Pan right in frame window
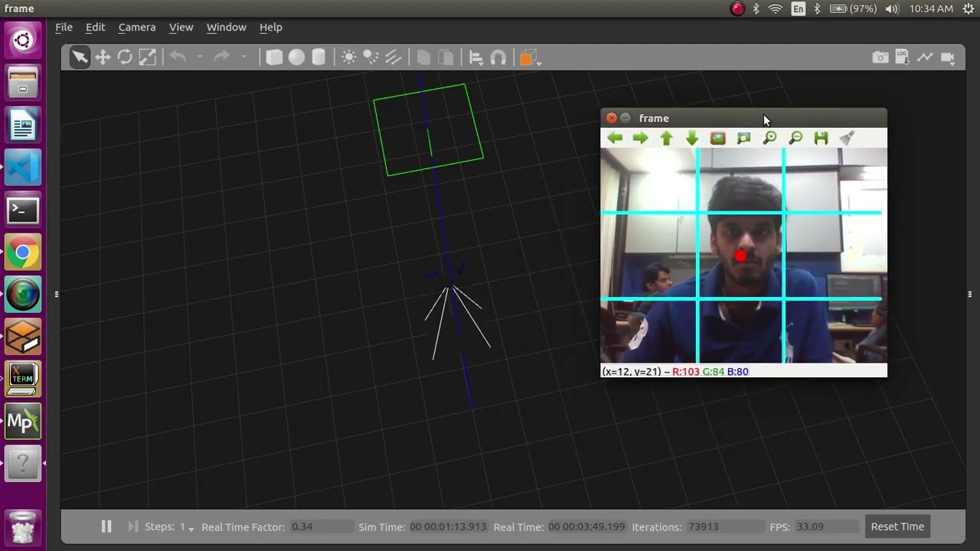 pyautogui.click(x=640, y=138)
